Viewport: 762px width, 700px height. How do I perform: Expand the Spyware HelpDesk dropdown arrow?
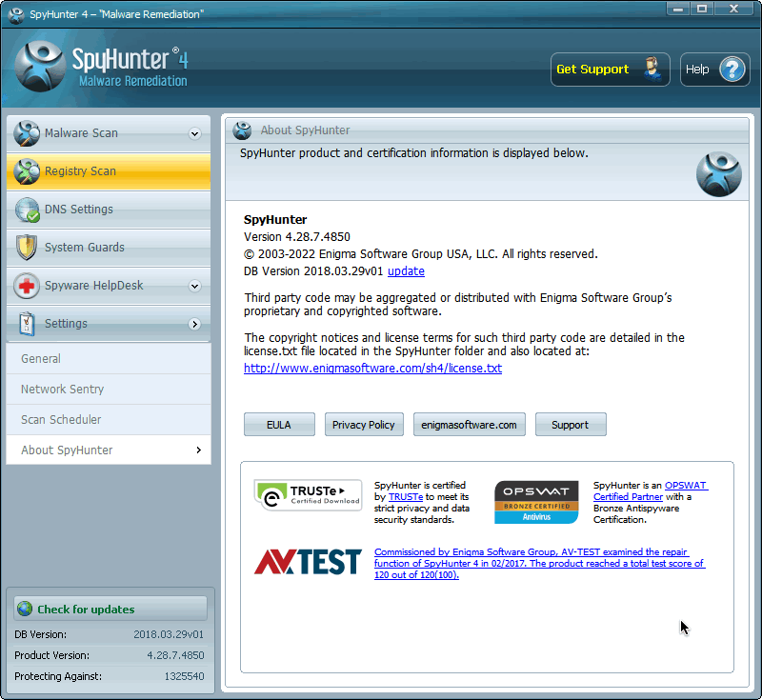[x=195, y=286]
